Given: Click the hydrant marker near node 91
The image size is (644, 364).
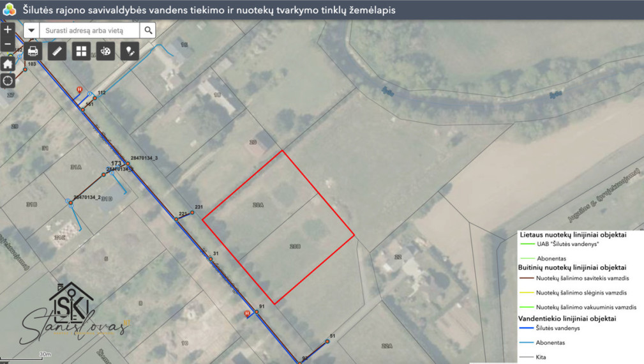Looking at the screenshot, I should [247, 314].
